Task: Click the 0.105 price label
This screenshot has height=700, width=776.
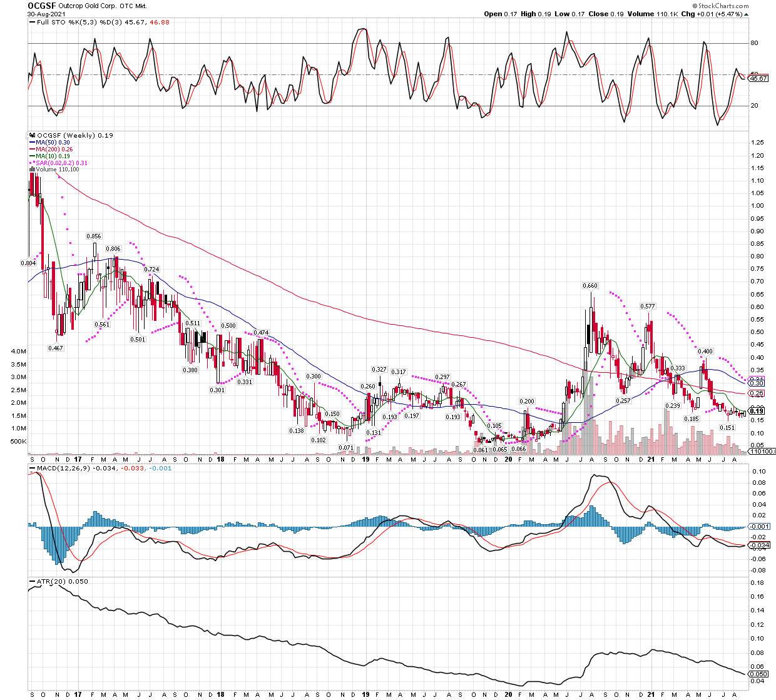Action: tap(494, 426)
